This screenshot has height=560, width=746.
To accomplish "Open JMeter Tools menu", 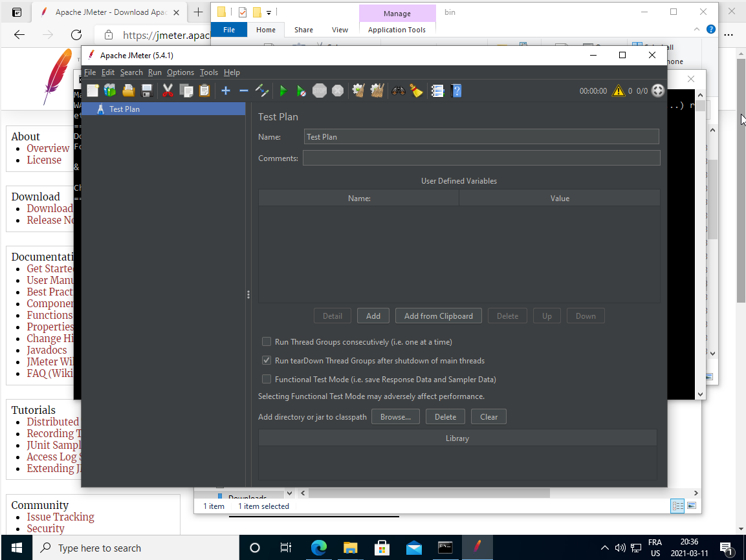I will [x=209, y=72].
